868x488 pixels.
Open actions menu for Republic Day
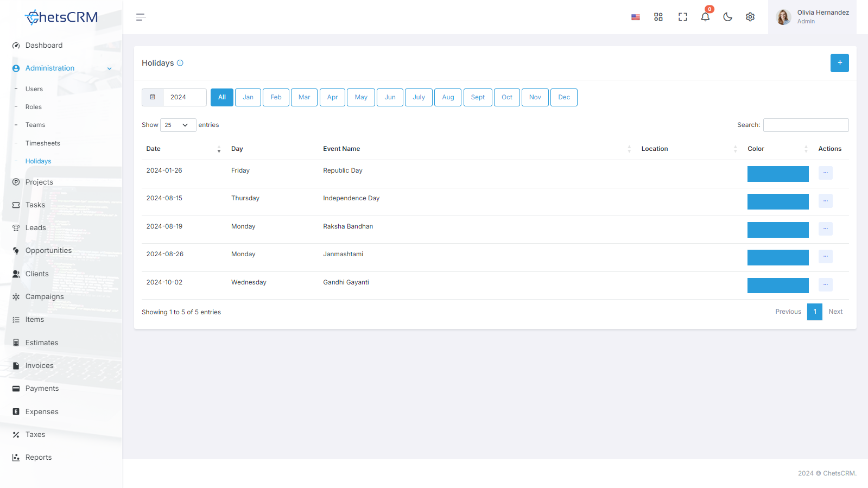pyautogui.click(x=826, y=173)
